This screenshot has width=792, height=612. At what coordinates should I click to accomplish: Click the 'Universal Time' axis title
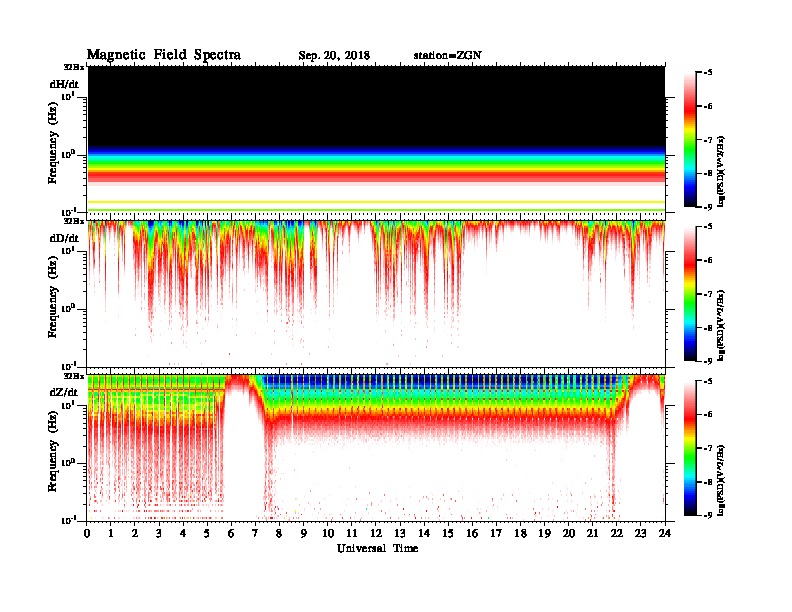(377, 548)
